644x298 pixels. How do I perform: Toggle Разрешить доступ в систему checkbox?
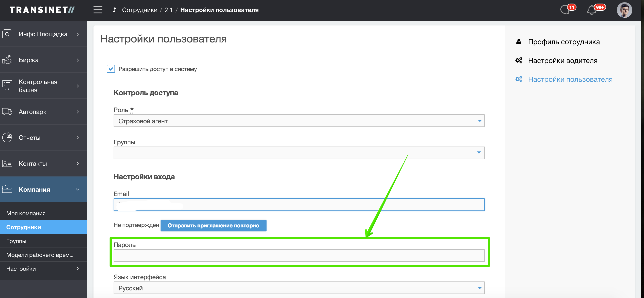[111, 69]
